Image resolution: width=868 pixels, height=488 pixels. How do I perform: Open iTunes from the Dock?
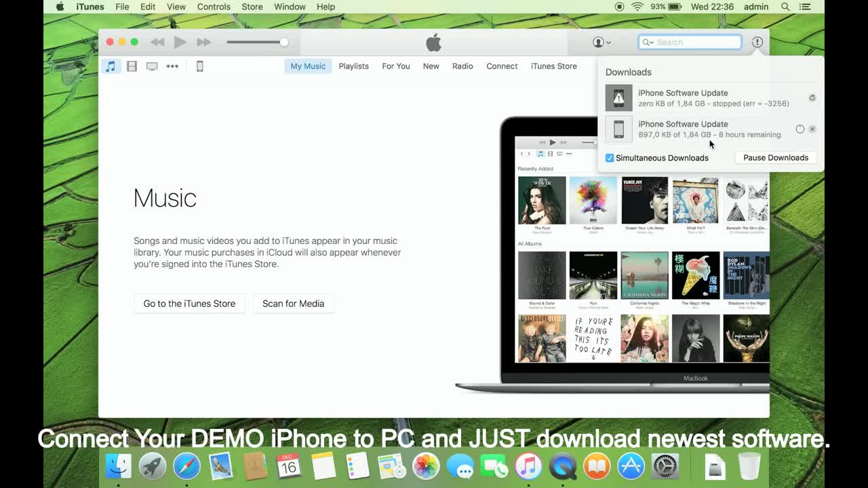[x=528, y=466]
